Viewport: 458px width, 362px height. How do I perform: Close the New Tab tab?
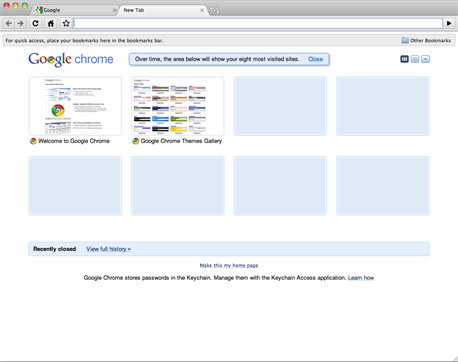(202, 10)
